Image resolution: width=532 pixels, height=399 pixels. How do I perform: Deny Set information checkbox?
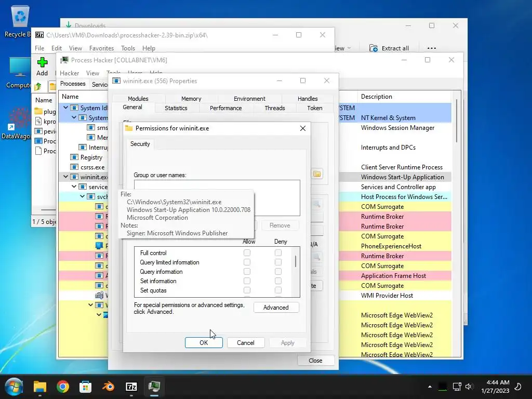pyautogui.click(x=278, y=281)
